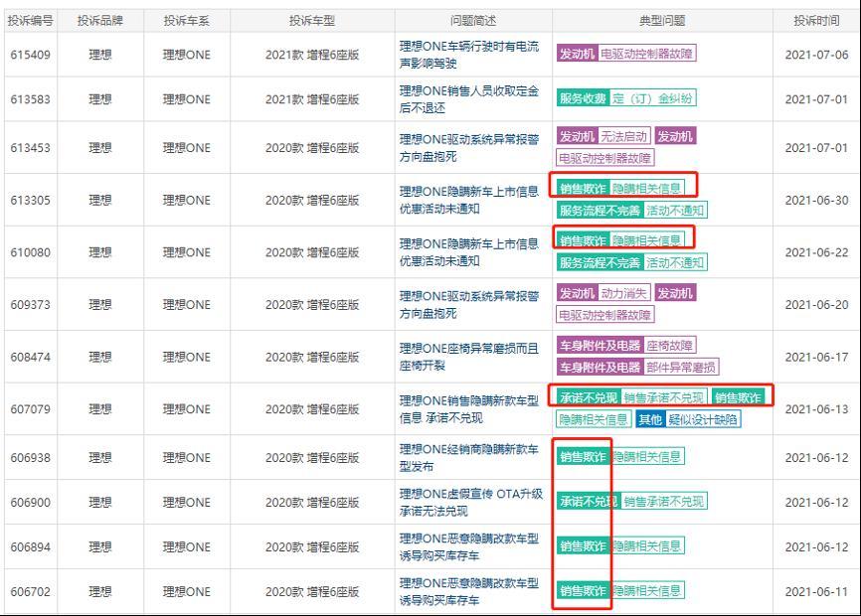
Task: Select complaint number 613583
Action: 30,99
